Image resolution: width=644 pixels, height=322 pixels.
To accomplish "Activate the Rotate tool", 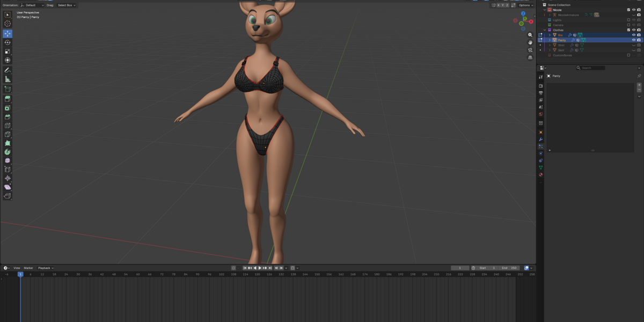I will click(x=8, y=42).
